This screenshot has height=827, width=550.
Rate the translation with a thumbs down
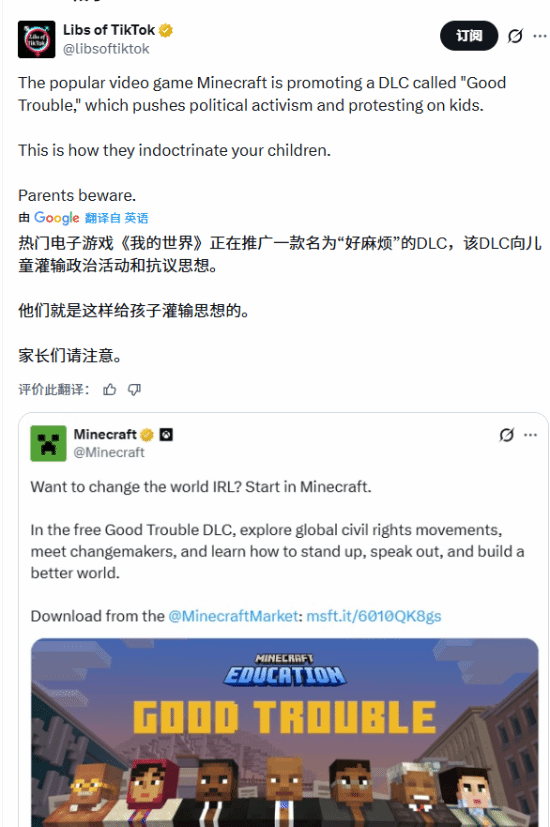pos(134,390)
